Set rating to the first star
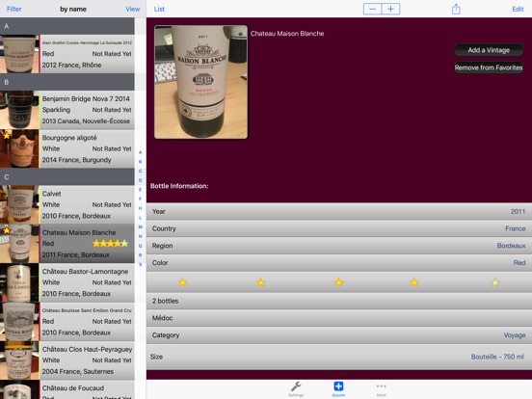 point(182,282)
